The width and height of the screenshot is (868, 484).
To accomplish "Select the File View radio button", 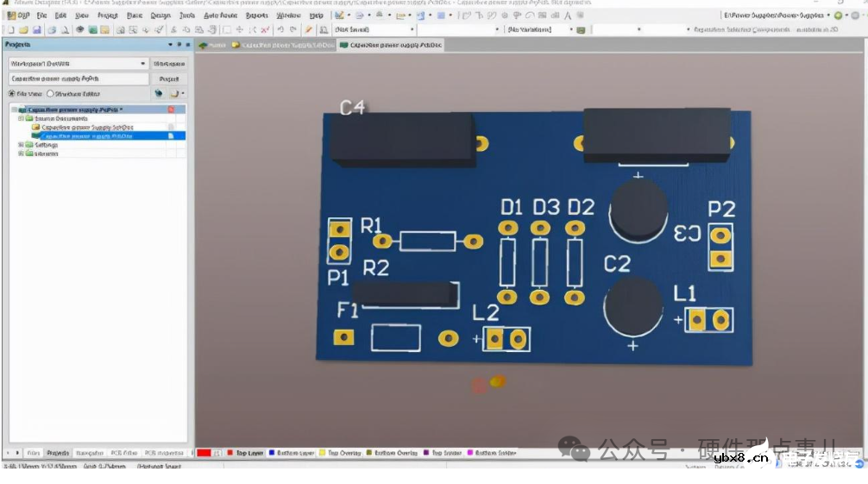I will (12, 94).
